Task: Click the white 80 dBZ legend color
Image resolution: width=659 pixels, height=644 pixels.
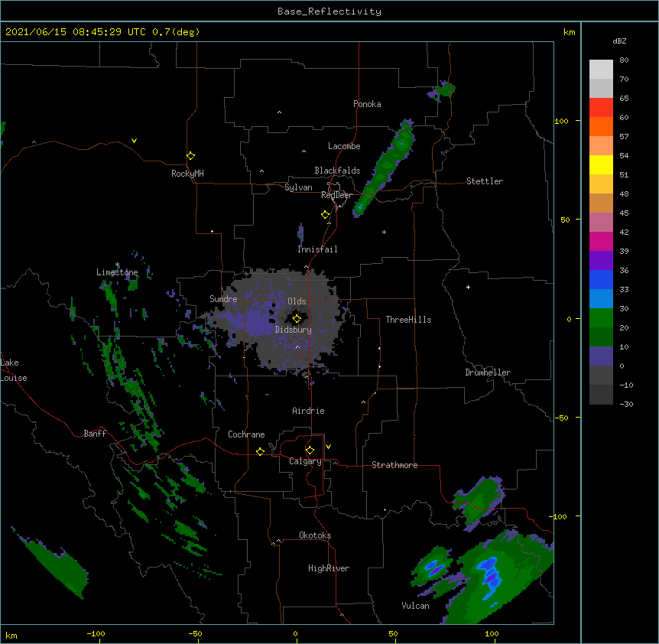Action: [601, 70]
